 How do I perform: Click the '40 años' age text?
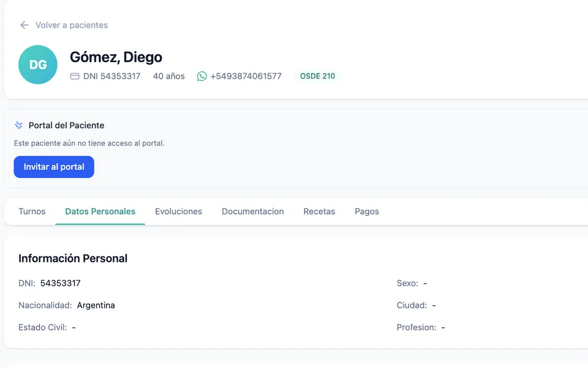169,76
